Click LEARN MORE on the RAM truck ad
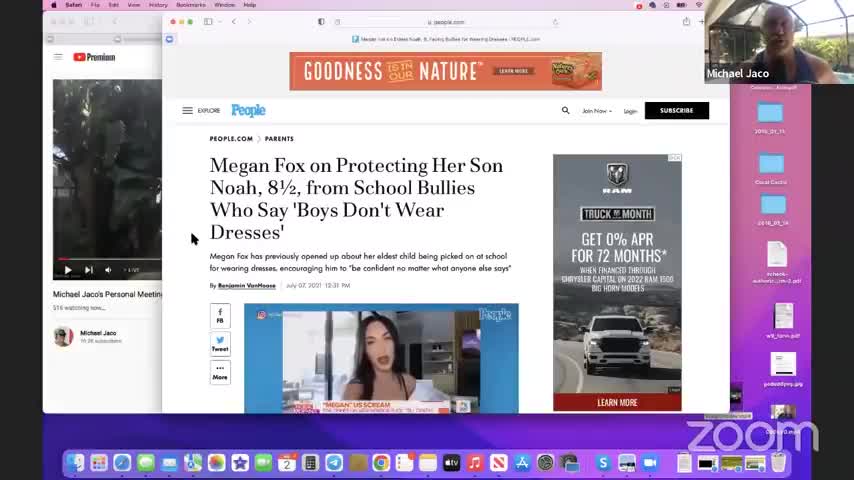This screenshot has width=854, height=480. pos(617,403)
